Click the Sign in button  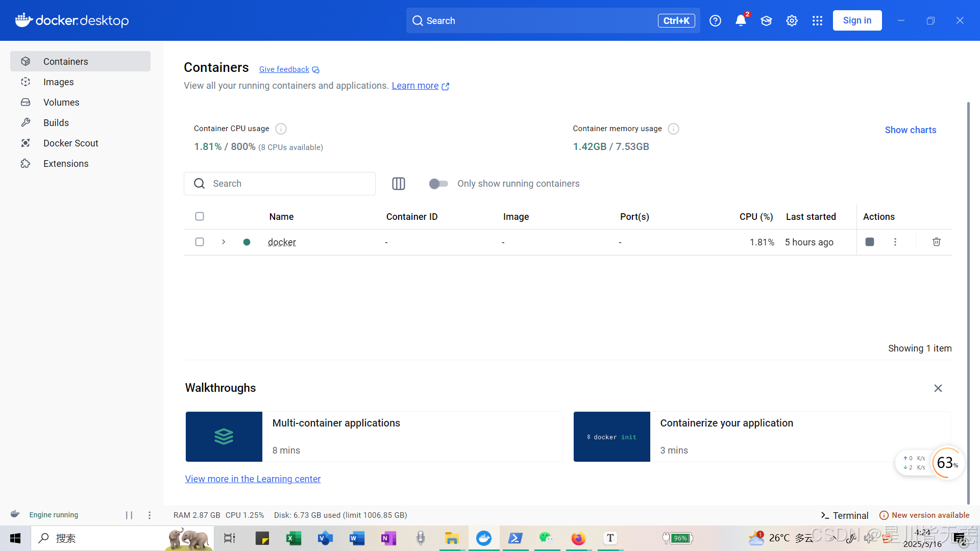click(857, 20)
